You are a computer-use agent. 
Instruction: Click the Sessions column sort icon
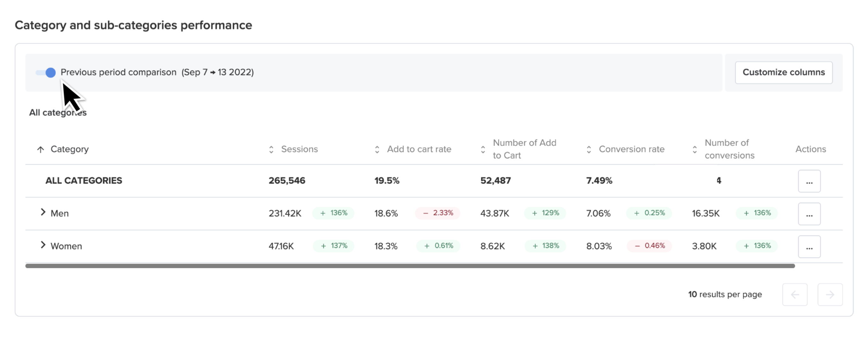(271, 150)
